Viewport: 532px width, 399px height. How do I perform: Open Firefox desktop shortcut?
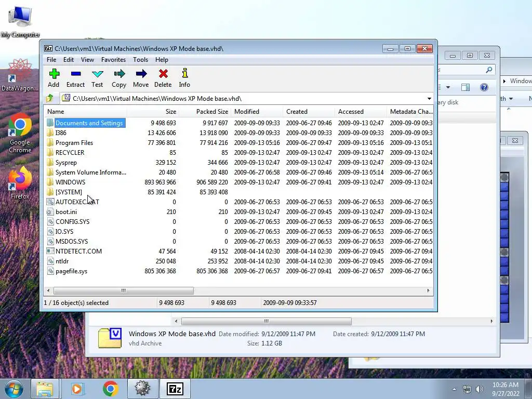(x=20, y=183)
